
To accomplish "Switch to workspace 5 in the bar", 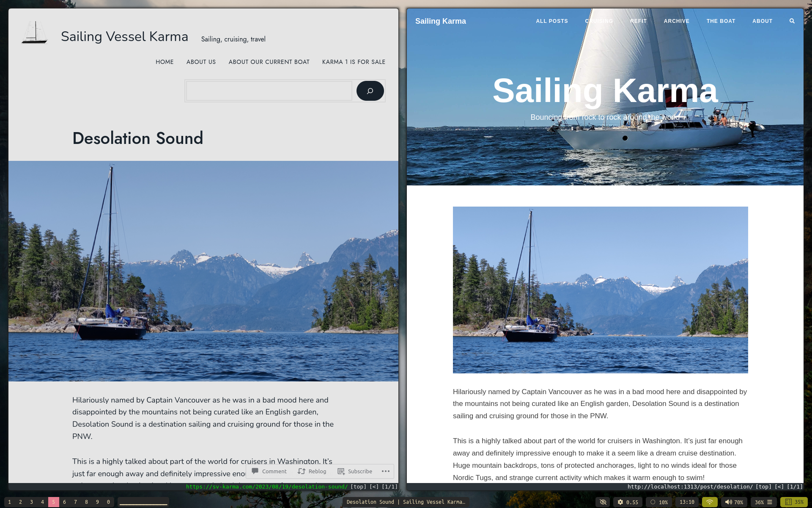I will 53,502.
